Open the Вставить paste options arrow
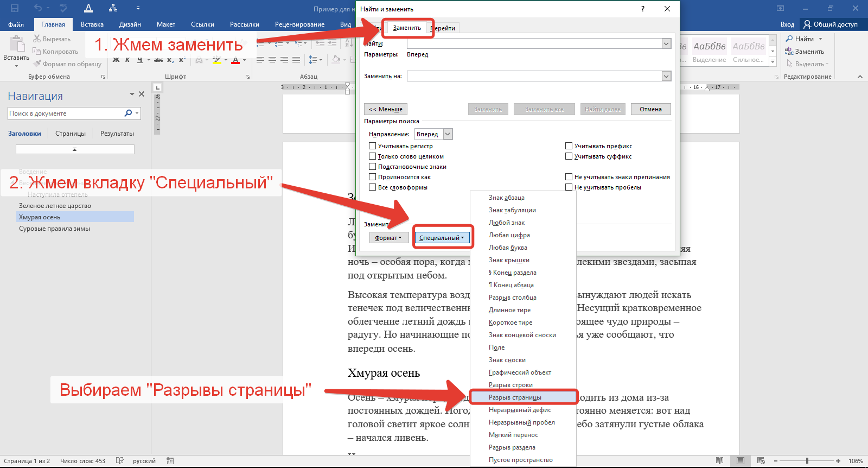 (x=16, y=65)
